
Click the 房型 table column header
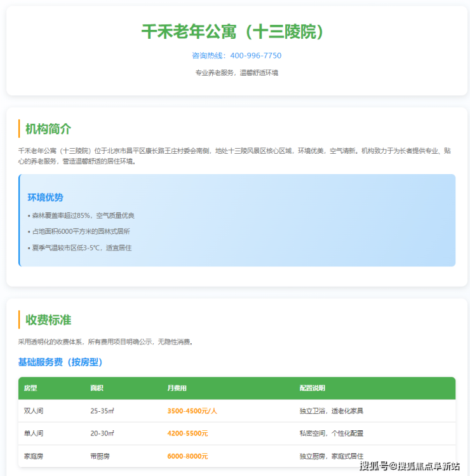30,388
